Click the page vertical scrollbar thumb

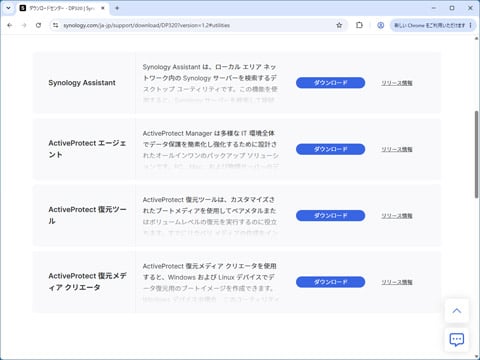(476, 155)
